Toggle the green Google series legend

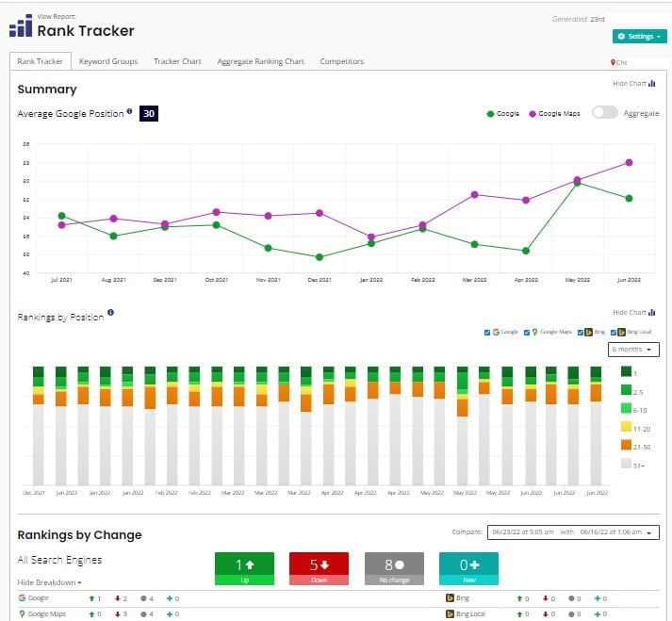503,114
